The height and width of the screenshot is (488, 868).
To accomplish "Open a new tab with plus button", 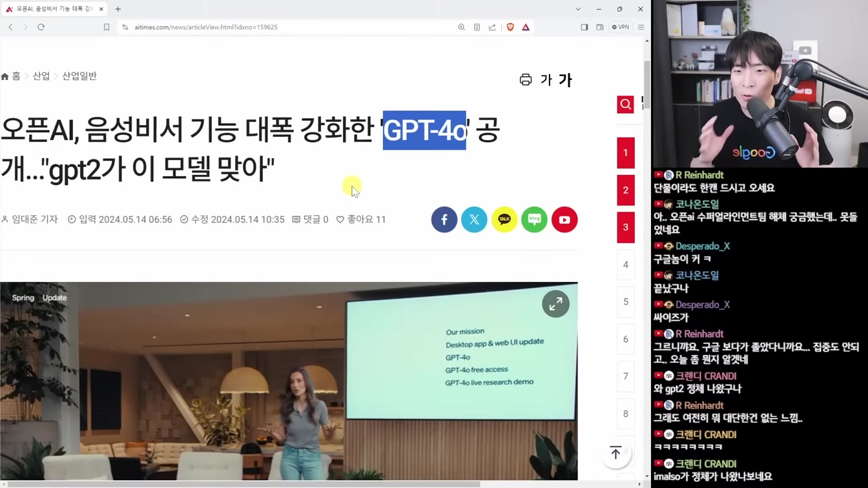I will pyautogui.click(x=118, y=9).
